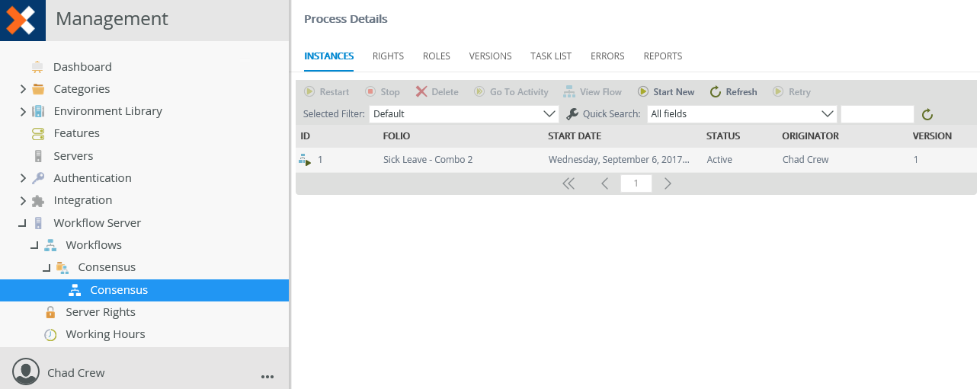Click the Dashboard icon in sidebar
The image size is (980, 389).
(x=37, y=67)
